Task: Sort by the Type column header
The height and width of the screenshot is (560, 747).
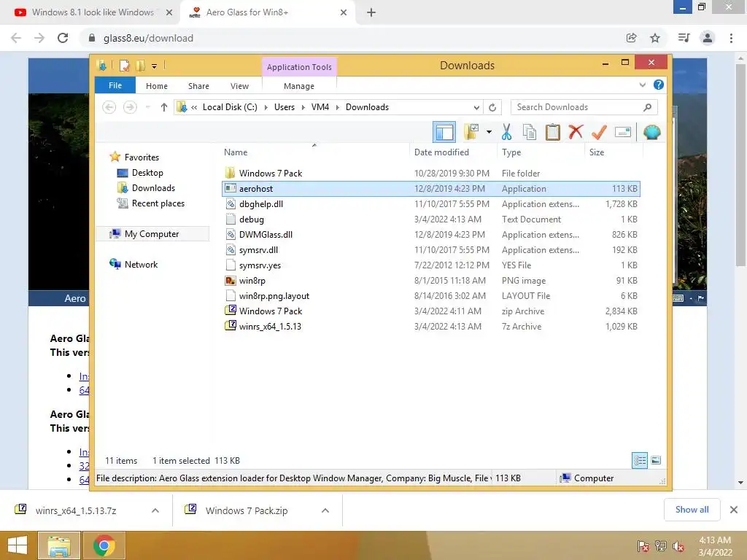Action: [541, 152]
